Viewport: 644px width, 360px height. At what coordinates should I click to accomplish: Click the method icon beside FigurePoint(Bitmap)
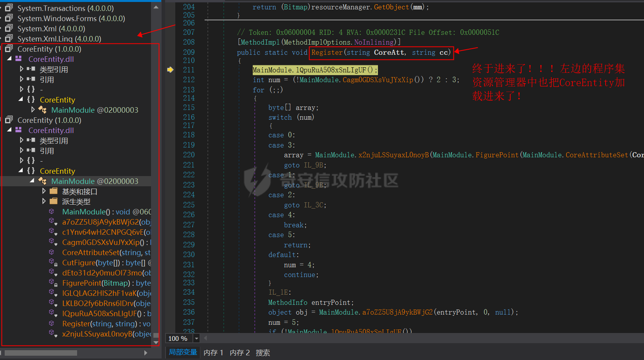point(53,283)
